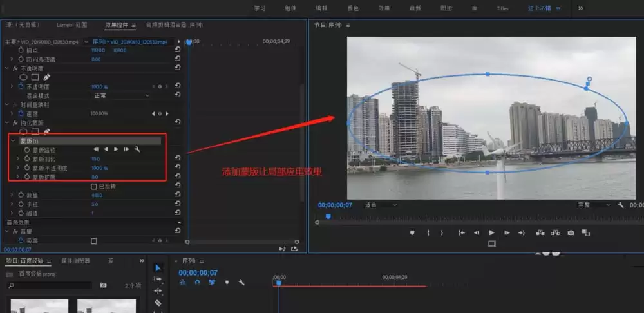Viewport: 644px width, 313px height.
Task: Open the 颜色 workspace tab
Action: pos(353,8)
